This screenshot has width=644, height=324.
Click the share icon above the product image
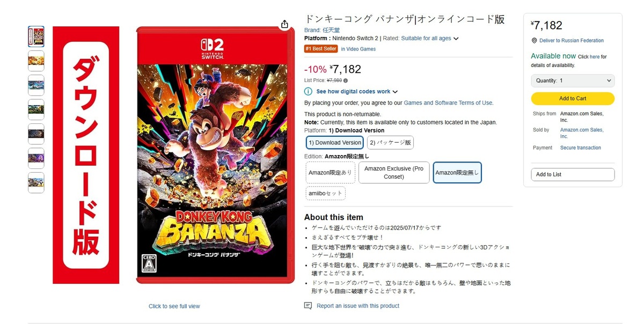(x=284, y=24)
